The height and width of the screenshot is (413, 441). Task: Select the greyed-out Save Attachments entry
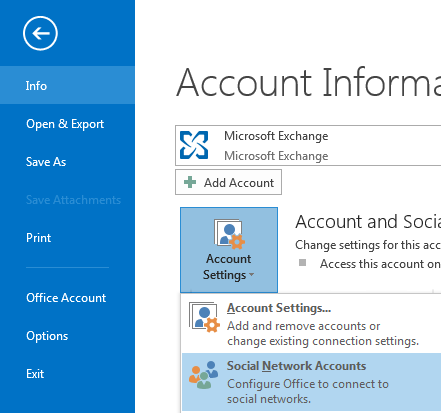point(67,200)
